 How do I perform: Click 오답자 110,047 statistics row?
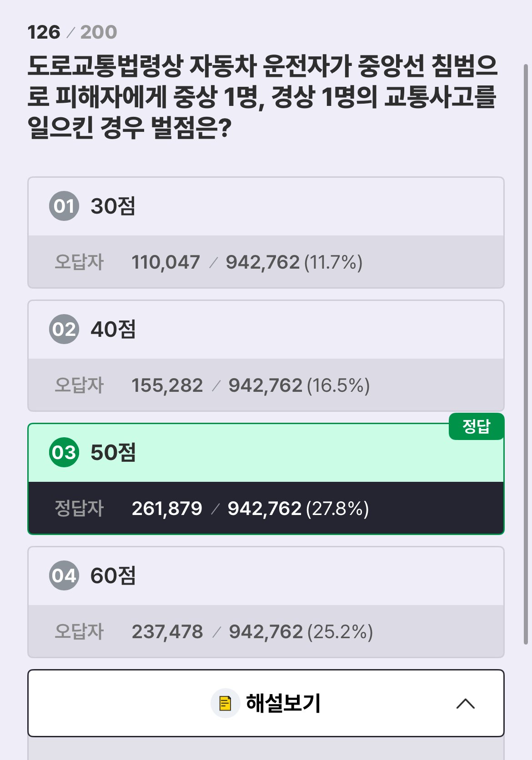(266, 261)
